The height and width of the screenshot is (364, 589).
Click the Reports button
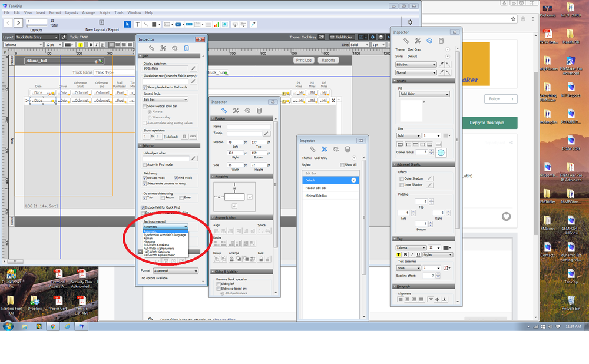(328, 60)
